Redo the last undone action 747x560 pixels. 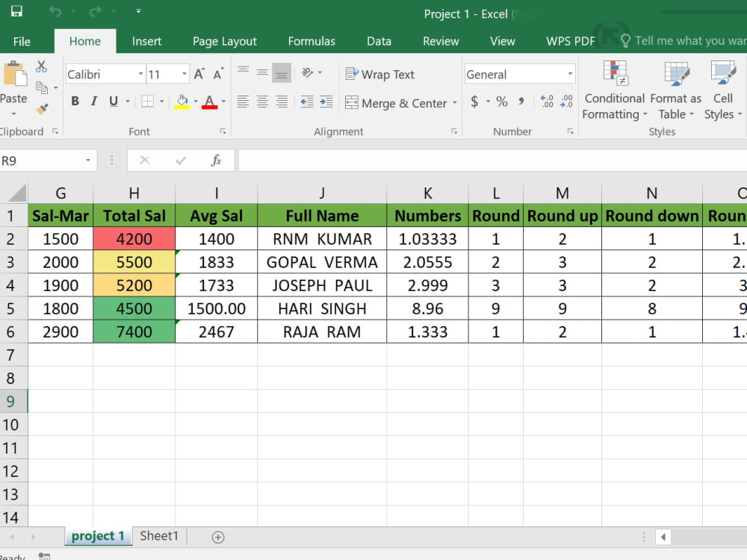point(96,11)
